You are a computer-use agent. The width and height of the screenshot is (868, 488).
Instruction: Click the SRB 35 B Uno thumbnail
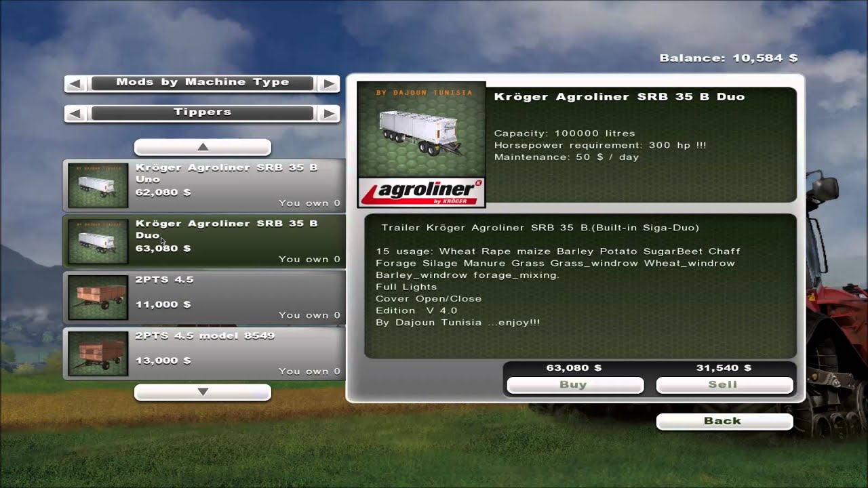pyautogui.click(x=98, y=185)
